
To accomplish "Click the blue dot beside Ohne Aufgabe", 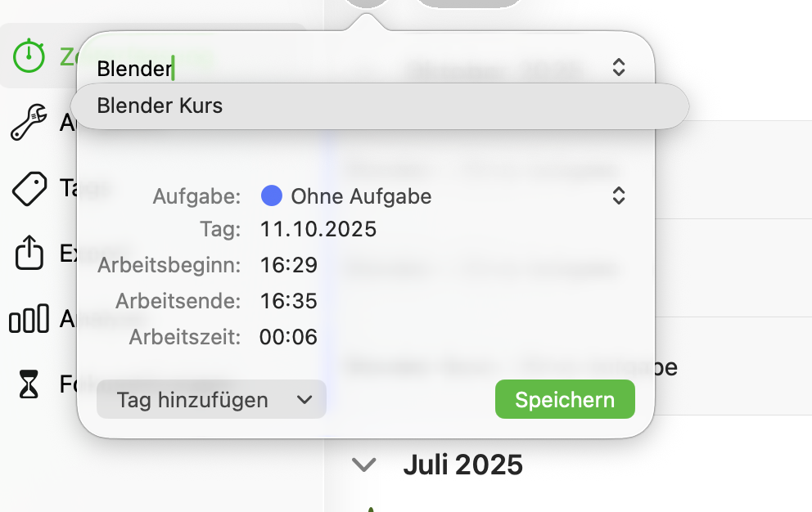I will (272, 196).
